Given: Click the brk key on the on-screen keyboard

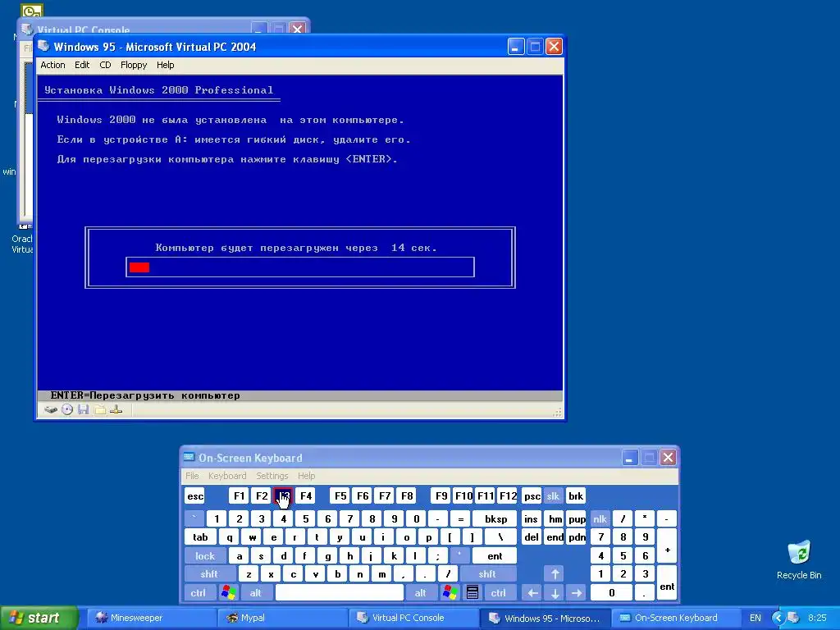Looking at the screenshot, I should pos(576,496).
